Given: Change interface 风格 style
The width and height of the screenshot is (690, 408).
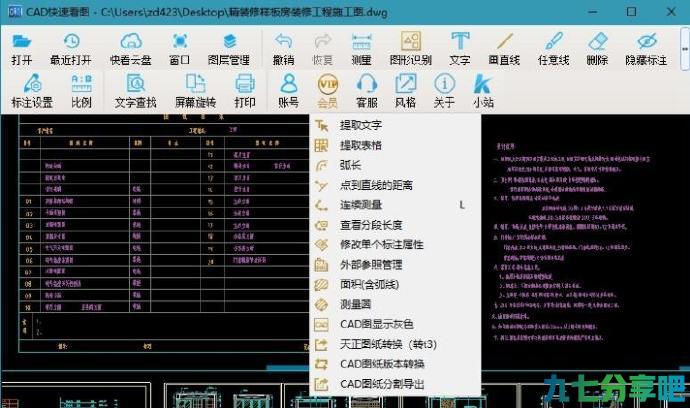Looking at the screenshot, I should pos(405,91).
